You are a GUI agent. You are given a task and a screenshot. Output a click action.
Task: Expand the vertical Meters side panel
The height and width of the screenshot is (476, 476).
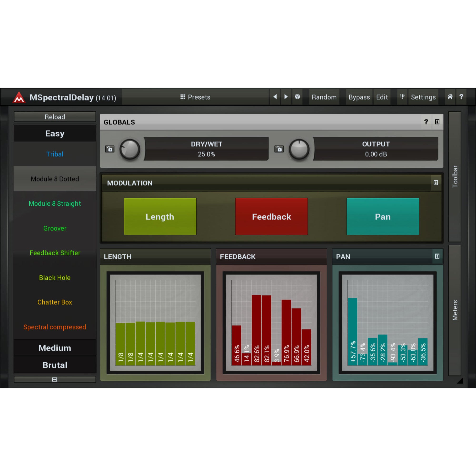click(455, 310)
